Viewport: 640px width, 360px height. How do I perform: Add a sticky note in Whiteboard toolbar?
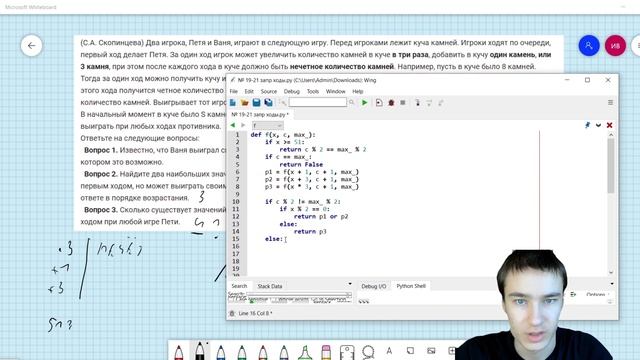410,351
